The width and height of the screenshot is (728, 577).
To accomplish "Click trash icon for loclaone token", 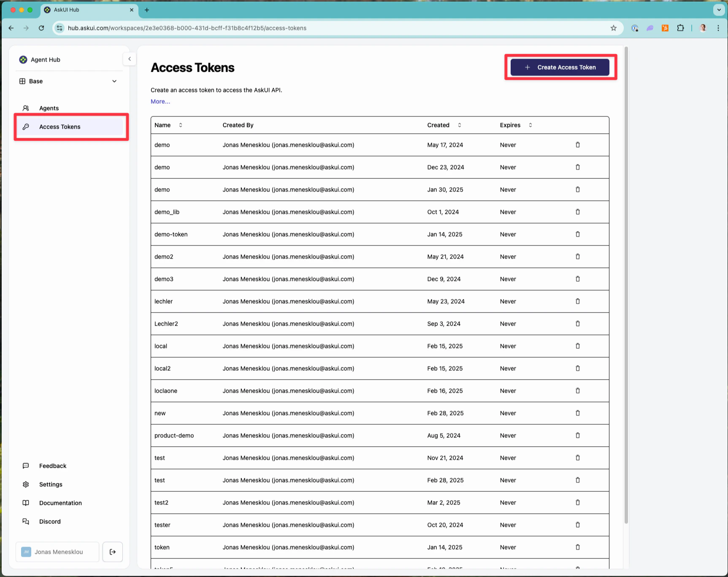I will coord(578,391).
